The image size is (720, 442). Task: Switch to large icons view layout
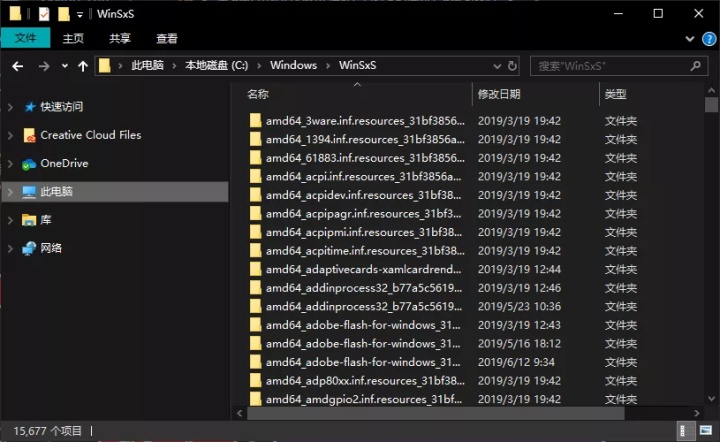705,431
